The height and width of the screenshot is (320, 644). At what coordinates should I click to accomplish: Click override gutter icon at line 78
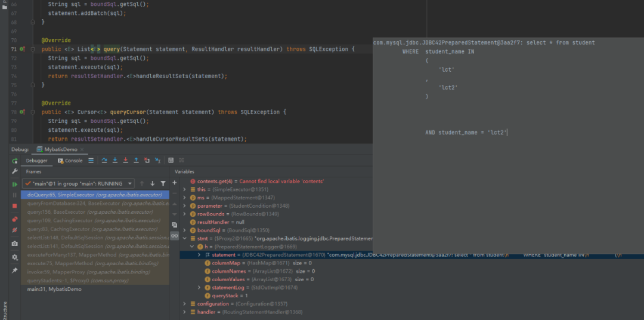(22, 112)
